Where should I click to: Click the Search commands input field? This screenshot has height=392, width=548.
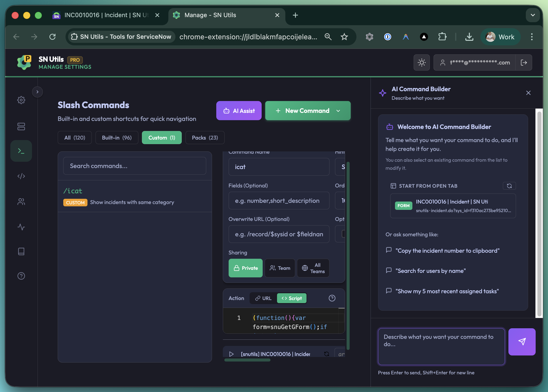click(135, 166)
